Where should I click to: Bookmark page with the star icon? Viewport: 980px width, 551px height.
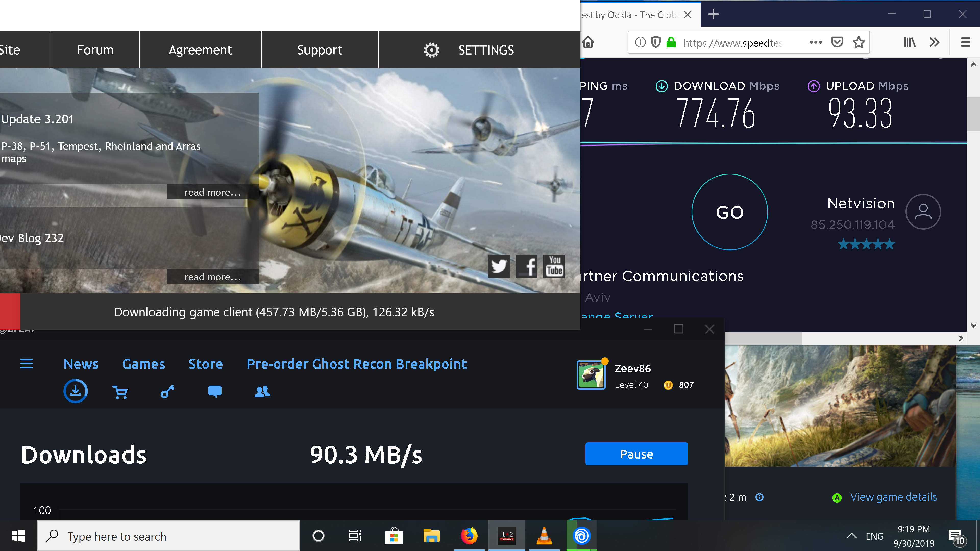point(859,42)
